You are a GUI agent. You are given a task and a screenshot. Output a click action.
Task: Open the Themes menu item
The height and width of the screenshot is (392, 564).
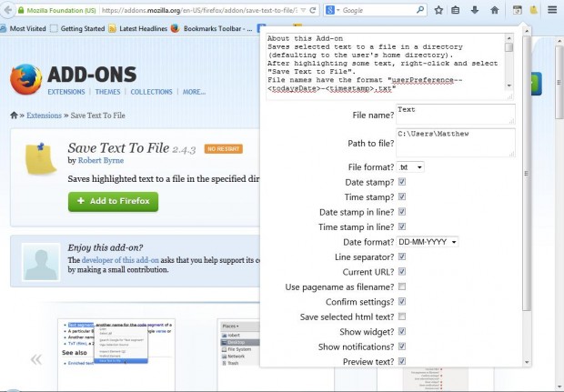107,92
